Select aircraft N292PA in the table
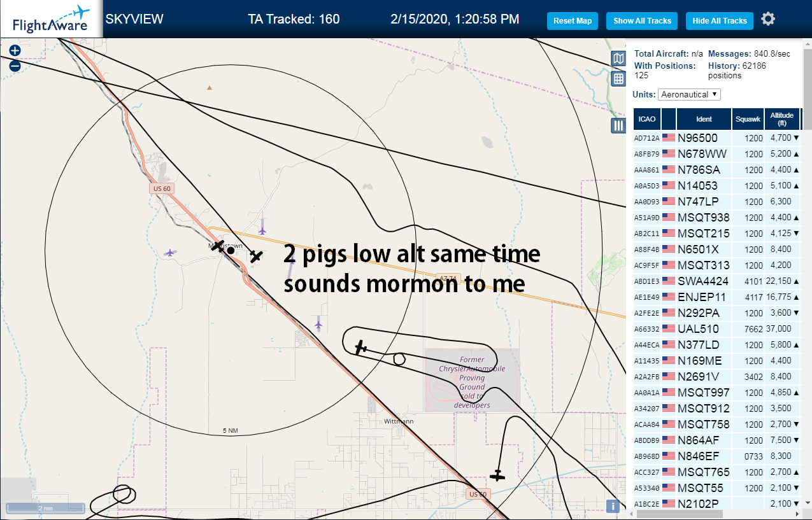Image resolution: width=812 pixels, height=520 pixels. coord(717,313)
